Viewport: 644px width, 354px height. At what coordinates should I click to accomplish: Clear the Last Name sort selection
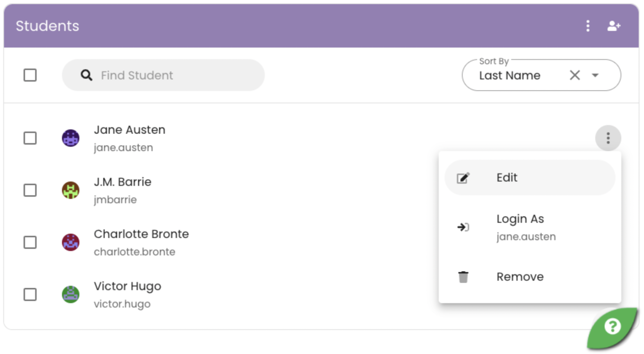pyautogui.click(x=575, y=75)
